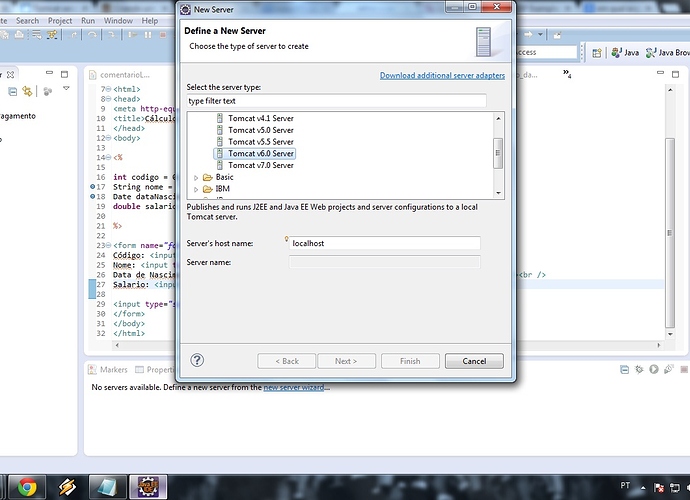Click the Suspend (pause) toolbar icon
Image resolution: width=690 pixels, height=500 pixels.
click(148, 35)
